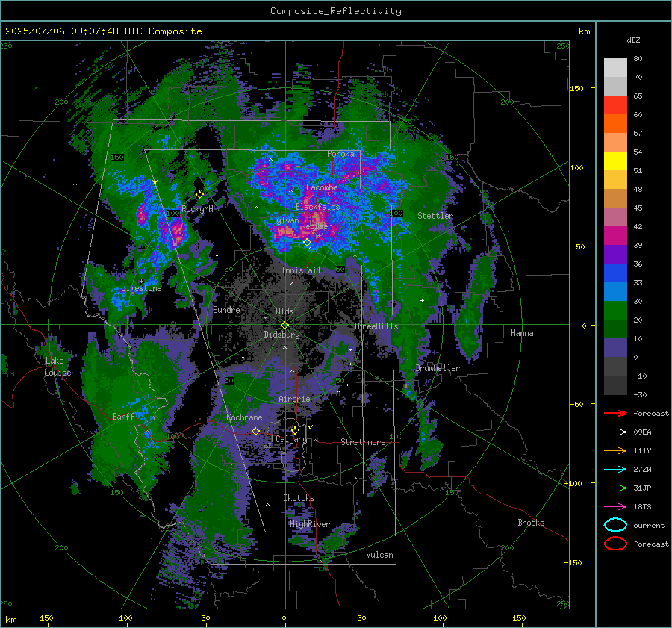Click the Didsbury city label
This screenshot has height=628, width=672.
point(282,335)
